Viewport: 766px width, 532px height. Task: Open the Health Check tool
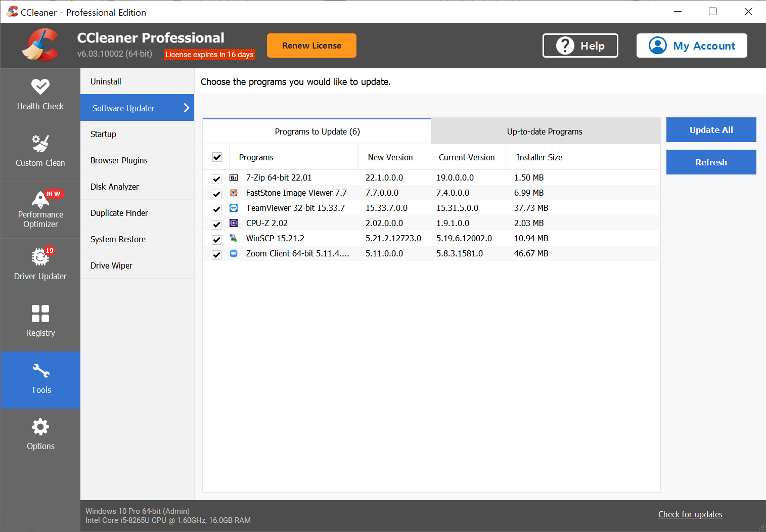click(x=40, y=95)
